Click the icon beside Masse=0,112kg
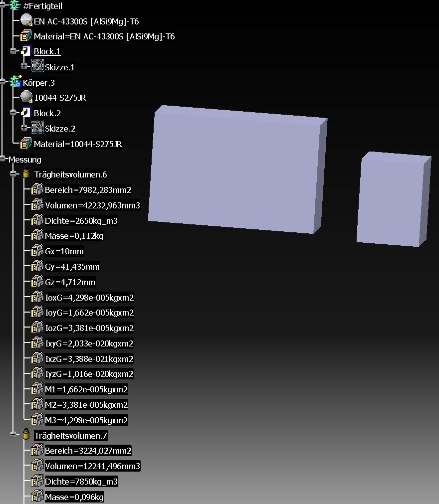This screenshot has width=439, height=504. click(x=37, y=235)
